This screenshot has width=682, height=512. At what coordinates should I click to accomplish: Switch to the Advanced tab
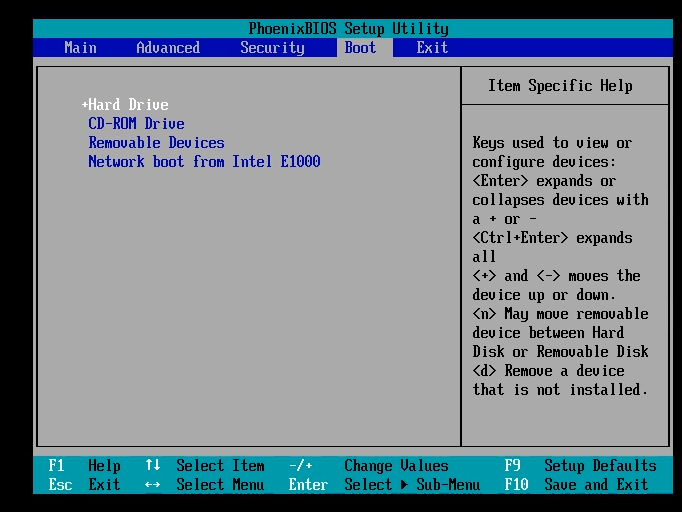click(x=168, y=47)
